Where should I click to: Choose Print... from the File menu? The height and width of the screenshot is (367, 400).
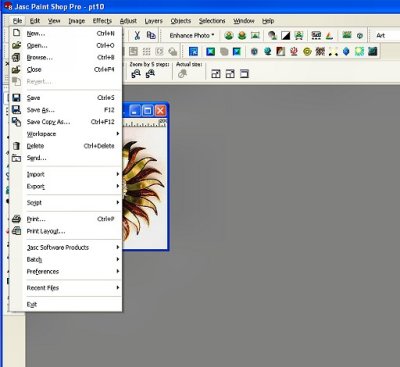[x=66, y=219]
